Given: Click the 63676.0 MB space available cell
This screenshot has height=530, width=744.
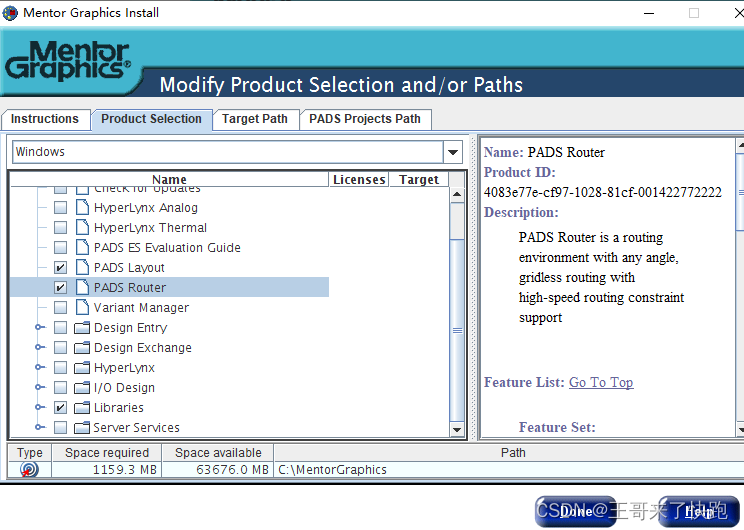Looking at the screenshot, I should coord(218,470).
